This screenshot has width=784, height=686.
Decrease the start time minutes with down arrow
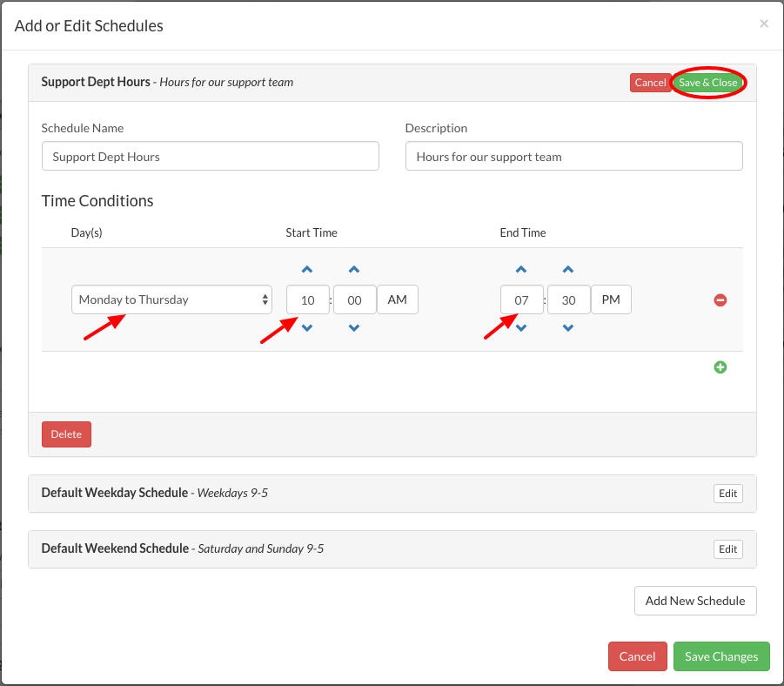pos(354,328)
